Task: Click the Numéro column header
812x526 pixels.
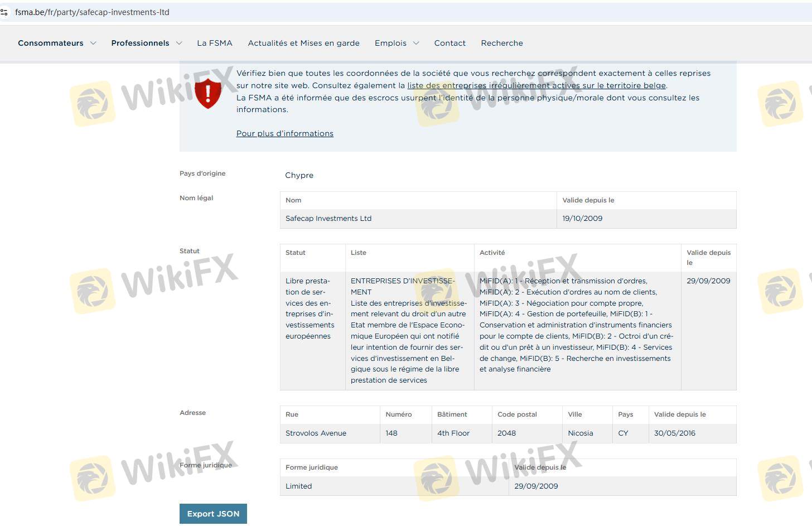Action: point(406,414)
